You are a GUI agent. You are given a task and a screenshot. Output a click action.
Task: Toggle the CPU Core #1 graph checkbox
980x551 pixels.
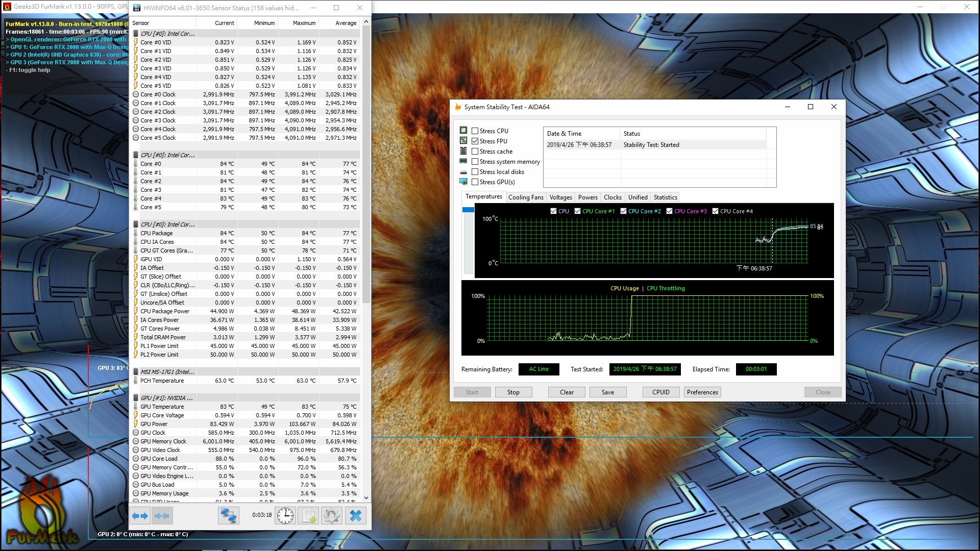[x=577, y=211]
